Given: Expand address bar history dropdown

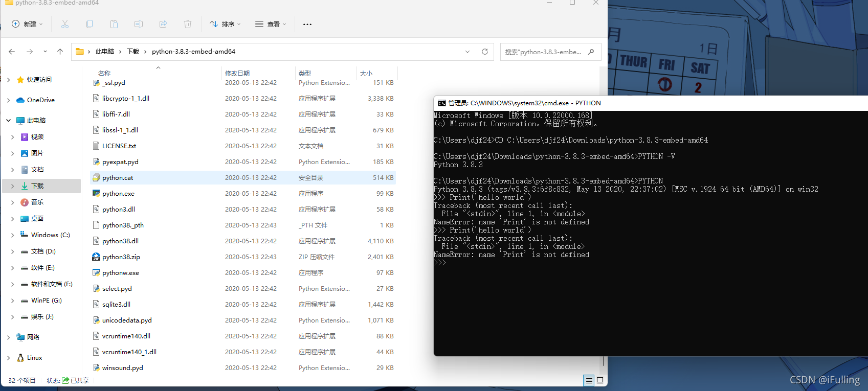Looking at the screenshot, I should click(468, 52).
